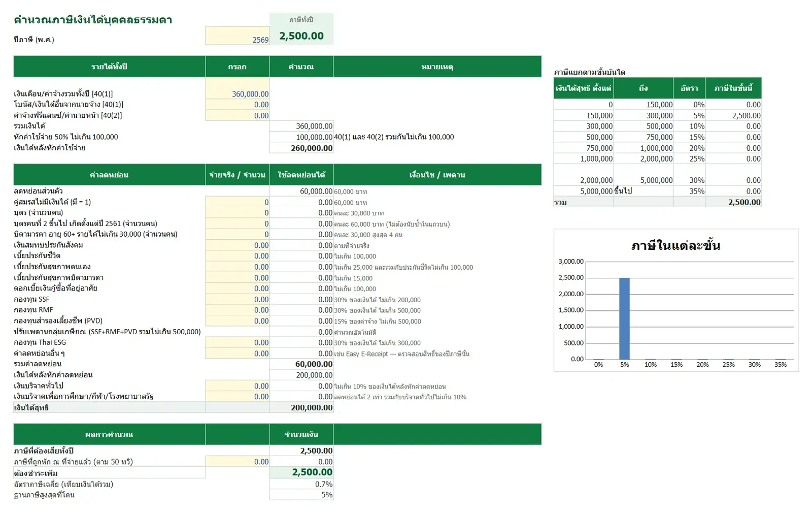The image size is (812, 513).
Task: Select the parents age 60+ count input cell
Action: click(x=238, y=235)
